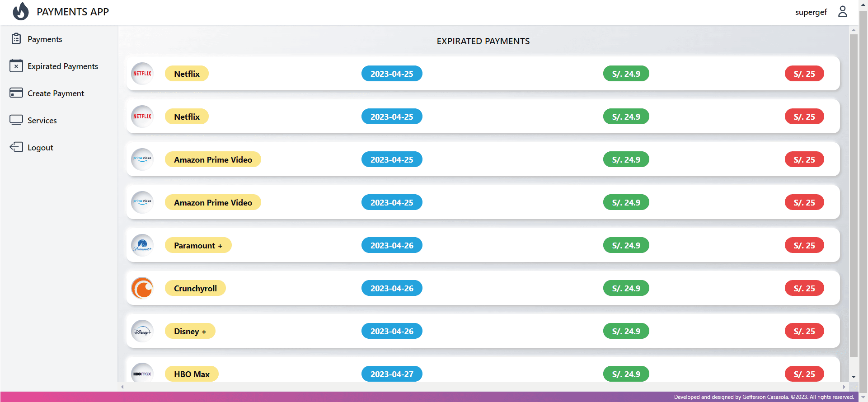Click the second Amazon Prime Video badge

[213, 202]
